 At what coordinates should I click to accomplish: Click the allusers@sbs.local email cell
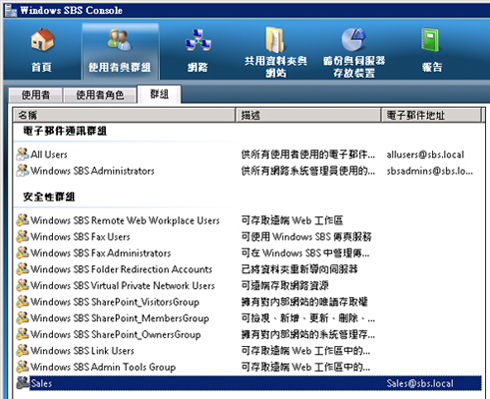tap(425, 155)
